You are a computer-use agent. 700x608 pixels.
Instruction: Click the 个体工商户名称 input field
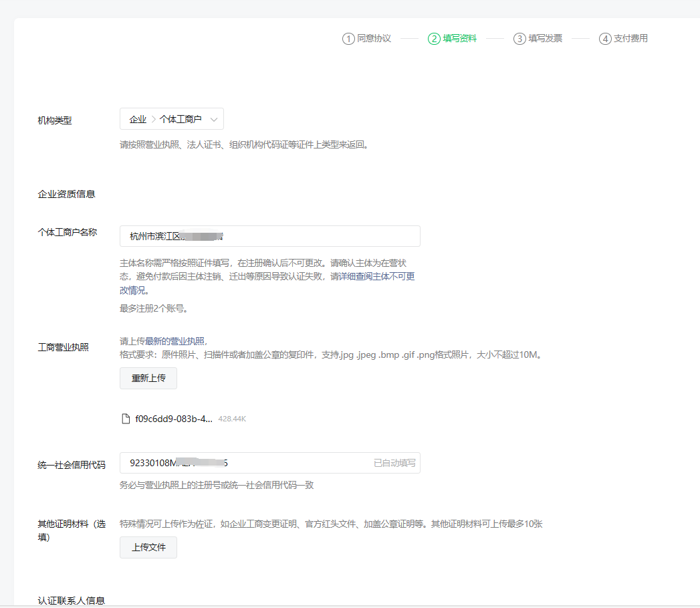[301, 236]
